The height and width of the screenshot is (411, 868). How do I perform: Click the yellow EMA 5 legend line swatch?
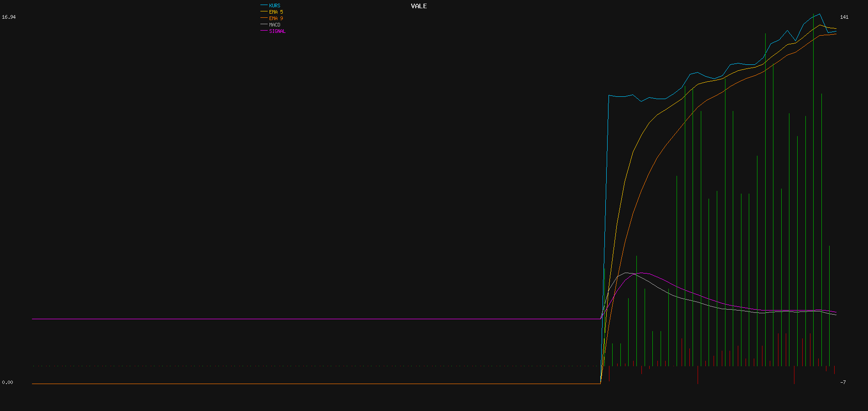264,11
